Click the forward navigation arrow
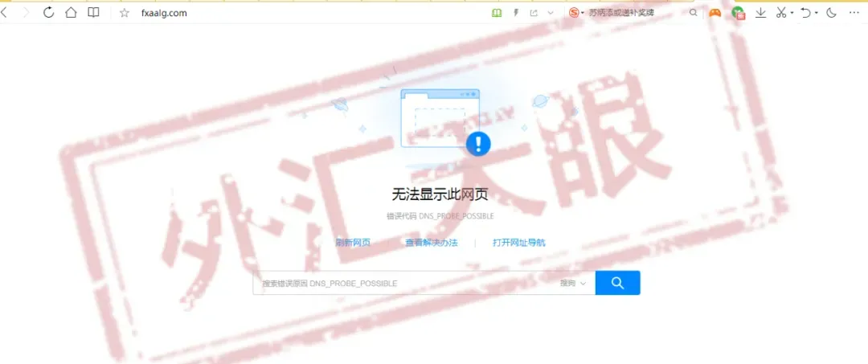This screenshot has width=868, height=364. pos(26,14)
